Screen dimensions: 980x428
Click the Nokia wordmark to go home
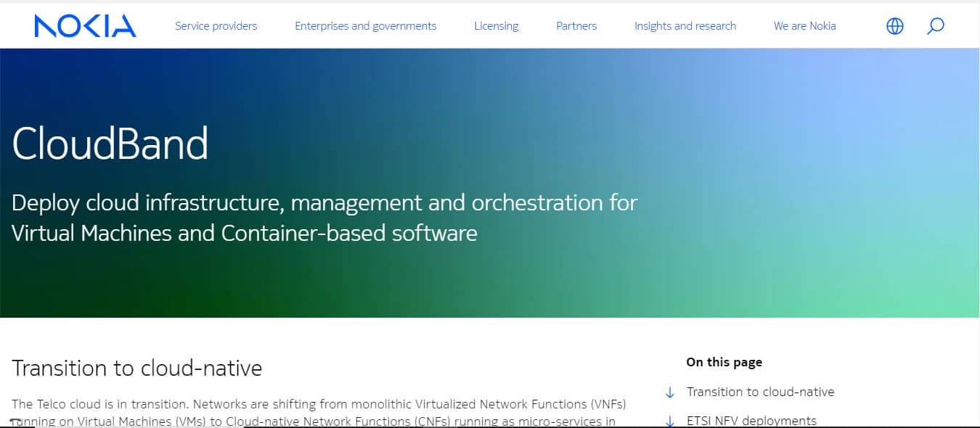pos(85,25)
